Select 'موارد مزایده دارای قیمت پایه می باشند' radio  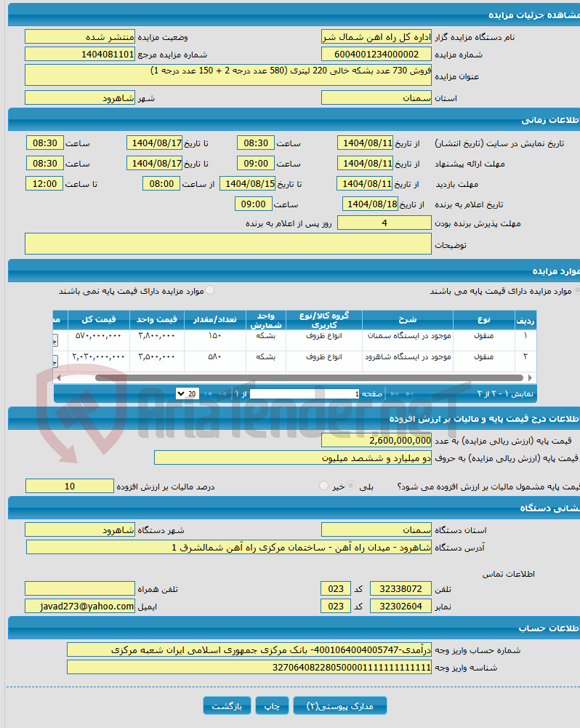[x=577, y=290]
